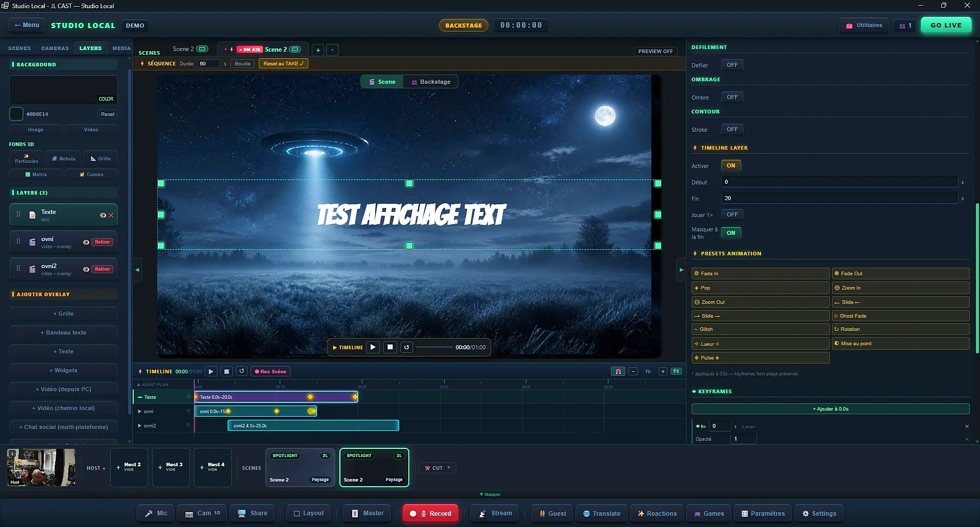Delete the Texte layer with red X
The height and width of the screenshot is (527, 980).
click(111, 215)
